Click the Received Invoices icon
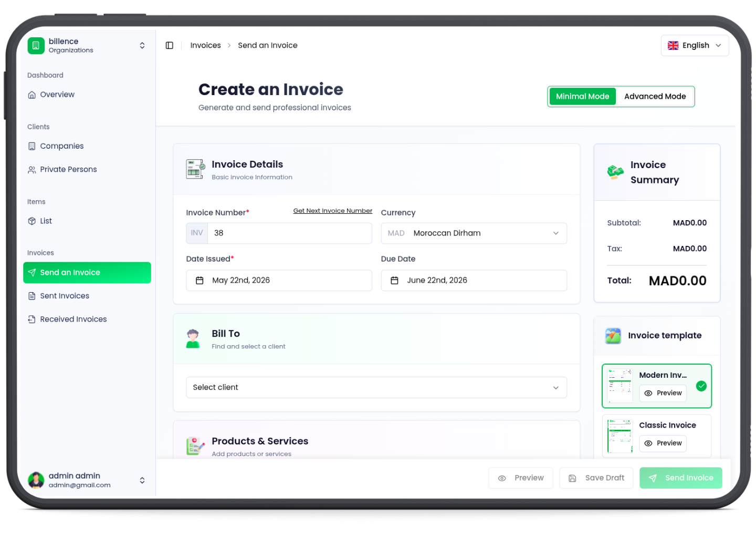756x538 pixels. pos(32,319)
